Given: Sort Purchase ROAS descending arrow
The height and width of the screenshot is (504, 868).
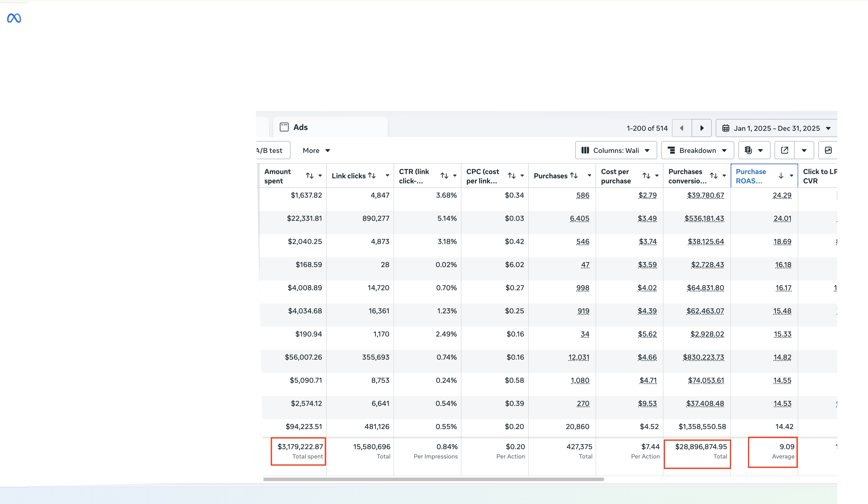Looking at the screenshot, I should coord(781,176).
